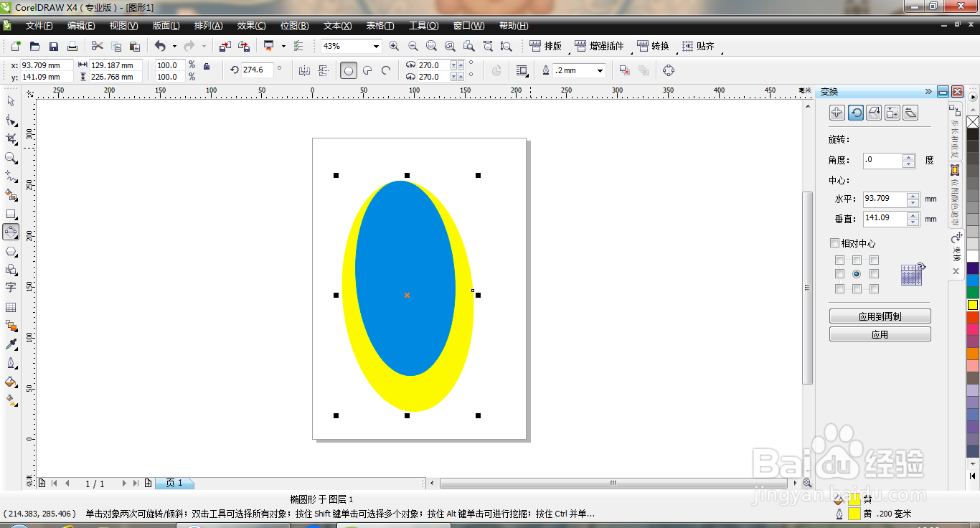Toggle the lock ratio padlock
The image size is (980, 528).
(x=207, y=66)
